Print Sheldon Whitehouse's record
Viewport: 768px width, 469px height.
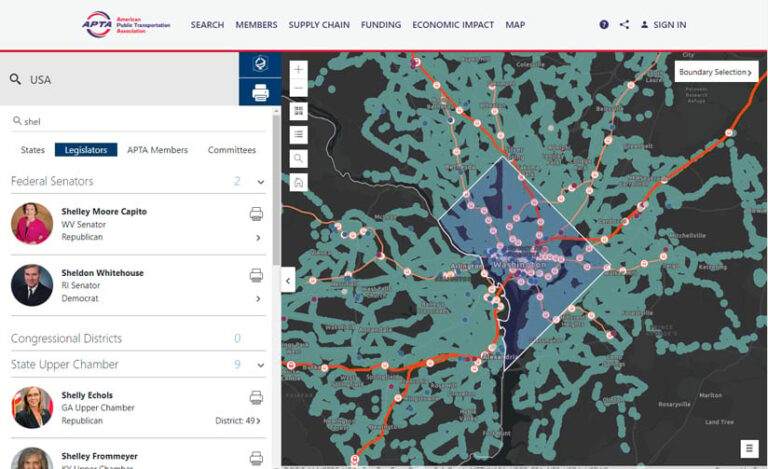(256, 275)
